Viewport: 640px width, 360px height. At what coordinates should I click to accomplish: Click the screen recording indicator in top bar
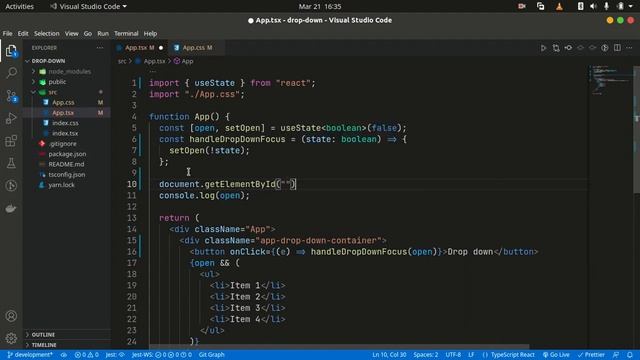coord(522,6)
